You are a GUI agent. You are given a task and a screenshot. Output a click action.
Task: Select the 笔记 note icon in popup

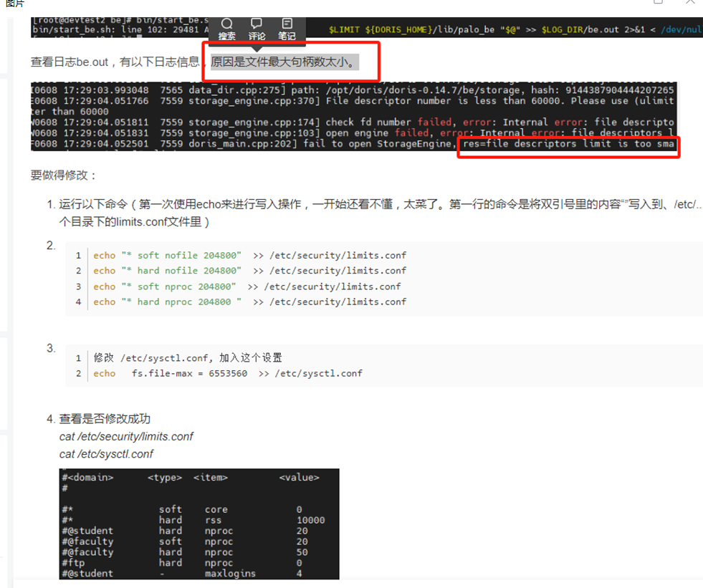(x=287, y=29)
